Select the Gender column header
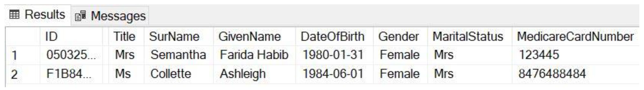Viewport: 644px width, 90px height. tap(399, 37)
